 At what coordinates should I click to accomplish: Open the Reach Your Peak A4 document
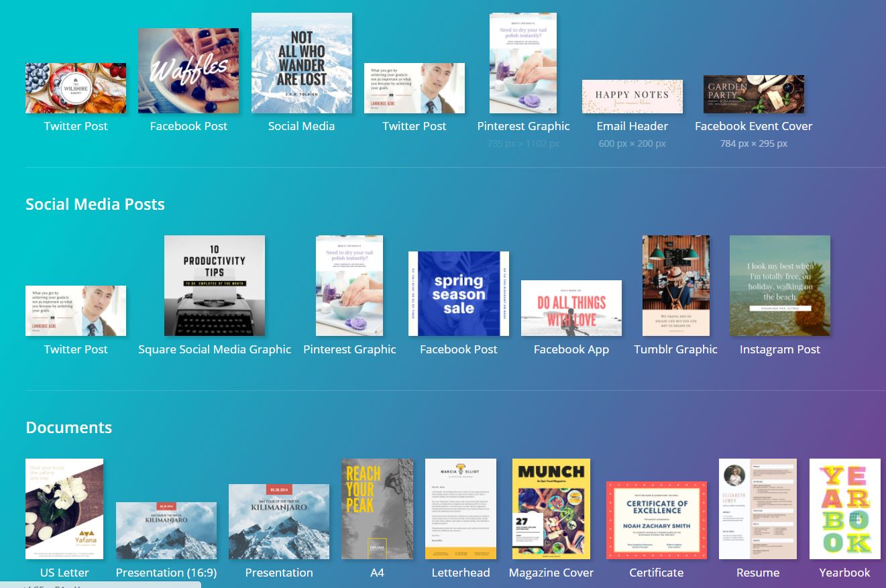tap(377, 508)
